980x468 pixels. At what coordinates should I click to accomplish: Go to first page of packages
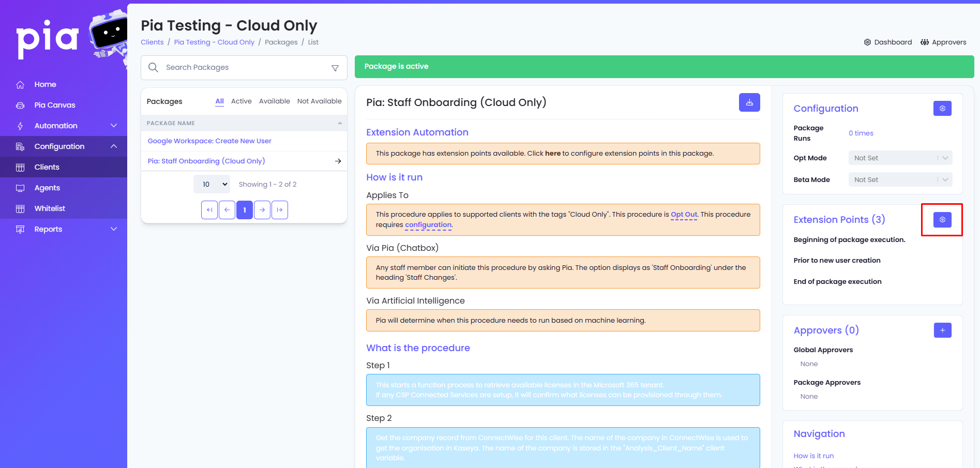coord(209,210)
